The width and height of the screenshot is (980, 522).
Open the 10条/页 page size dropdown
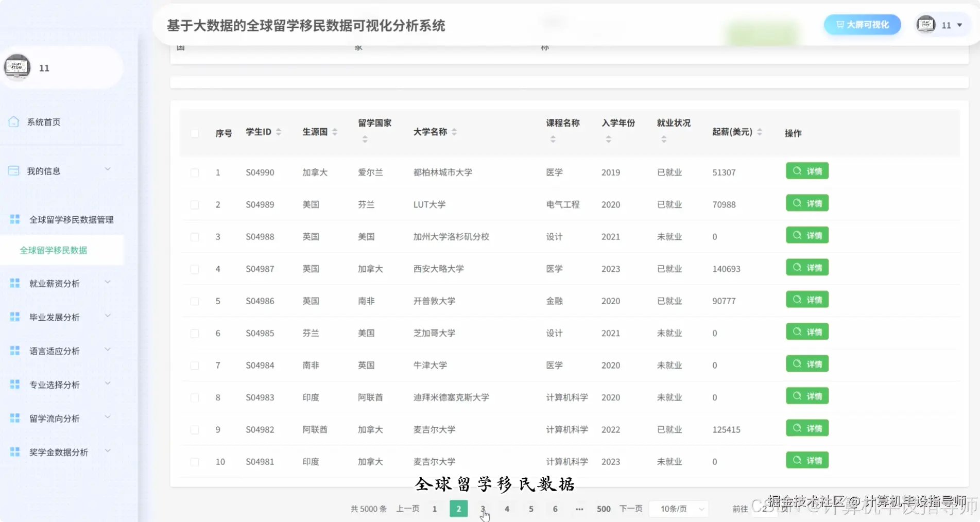click(x=678, y=509)
